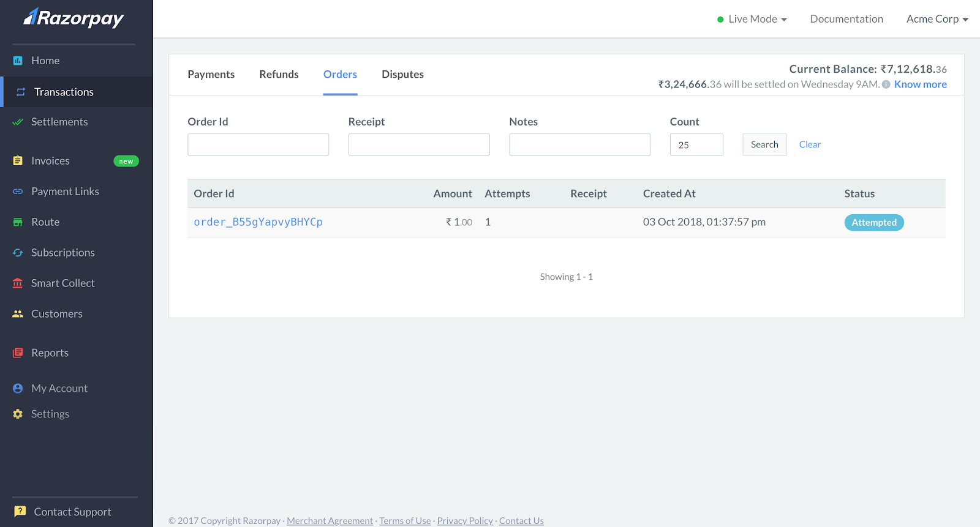Click the ₹ 1.00 amount cell
Image resolution: width=980 pixels, height=527 pixels.
coord(459,222)
